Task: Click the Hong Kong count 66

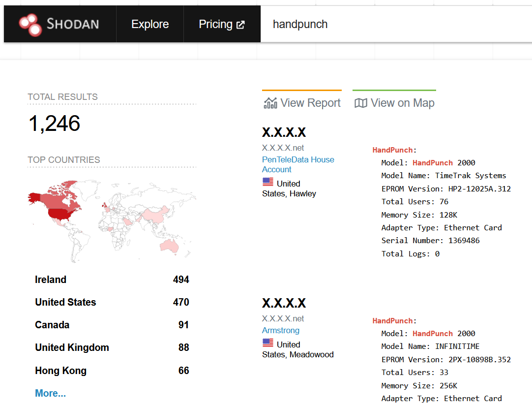Action: click(183, 370)
